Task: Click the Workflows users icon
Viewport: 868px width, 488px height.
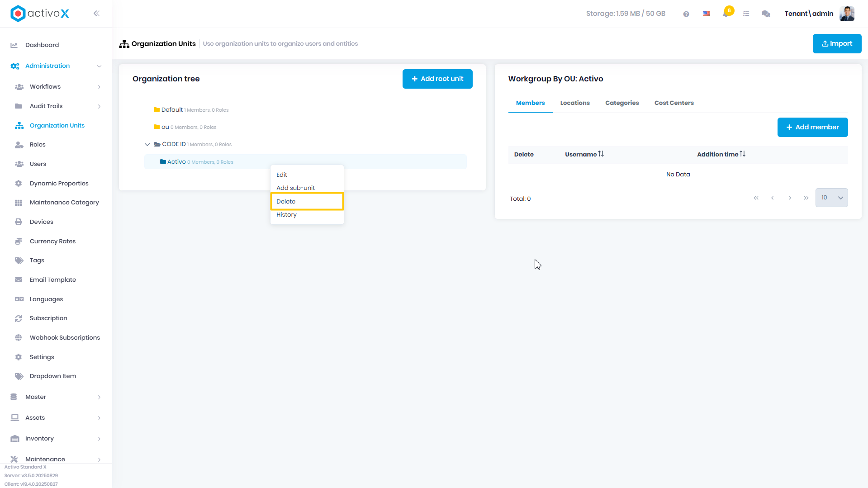Action: [19, 87]
